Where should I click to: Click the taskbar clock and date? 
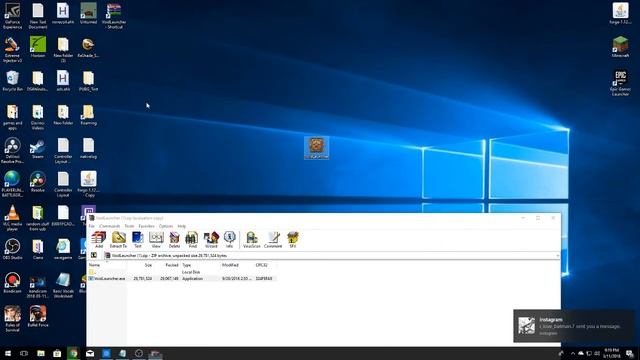[611, 353]
